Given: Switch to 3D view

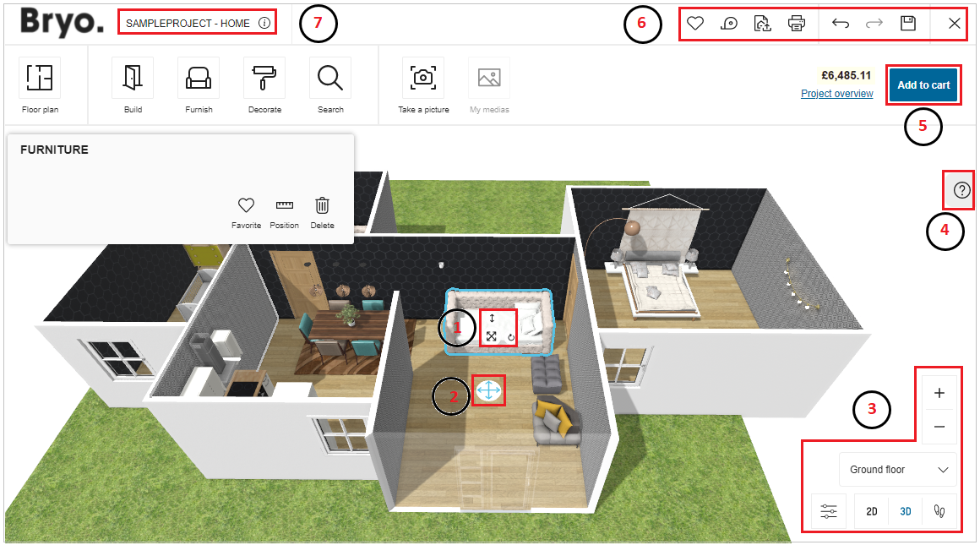Looking at the screenshot, I should 906,511.
